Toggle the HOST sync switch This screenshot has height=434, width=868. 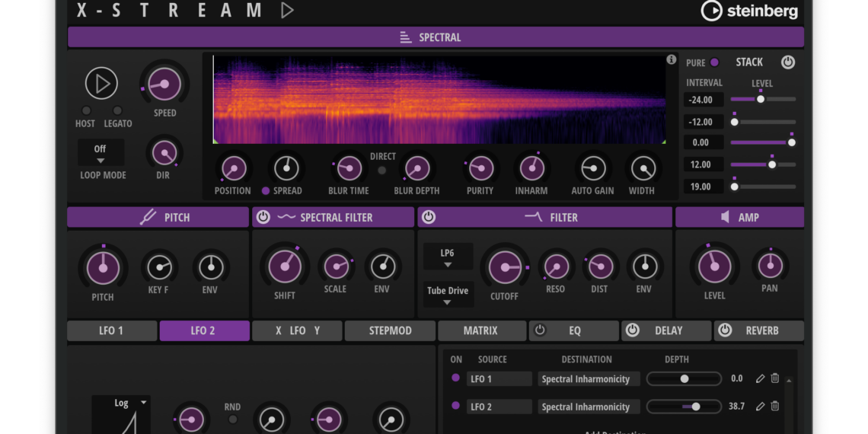click(86, 111)
